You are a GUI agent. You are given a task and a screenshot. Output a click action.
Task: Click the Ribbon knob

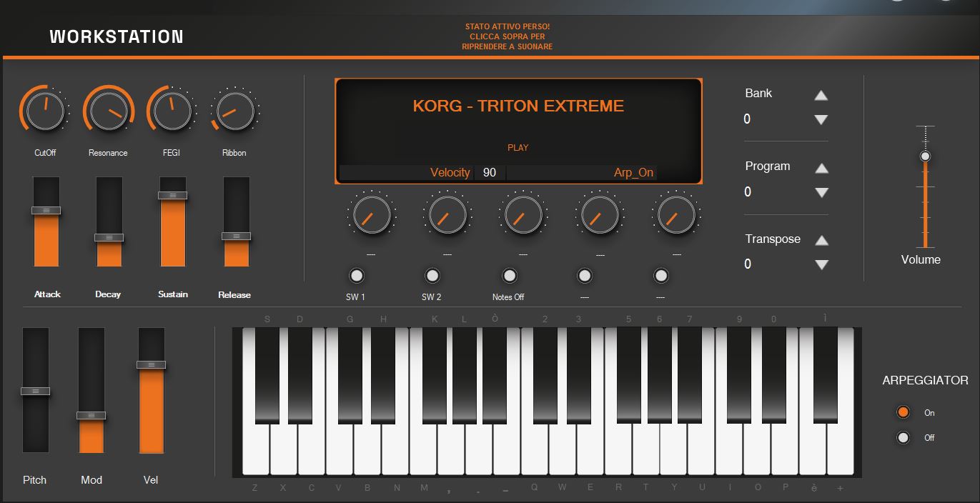pos(235,112)
